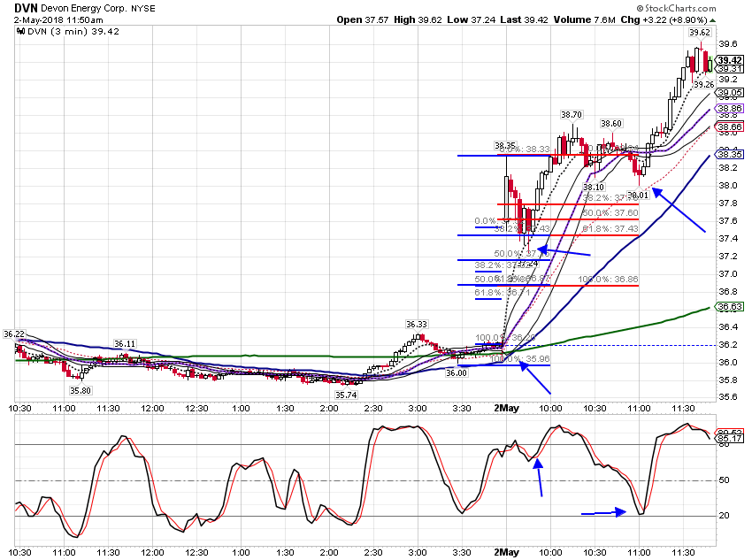The image size is (752, 560).
Task: Click the 35.6 price axis label
Action: 727,397
